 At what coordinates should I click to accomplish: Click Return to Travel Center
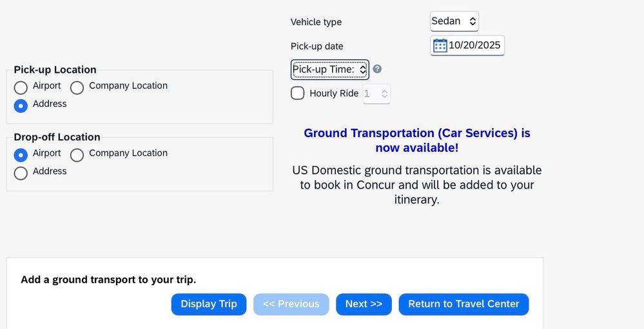[463, 304]
